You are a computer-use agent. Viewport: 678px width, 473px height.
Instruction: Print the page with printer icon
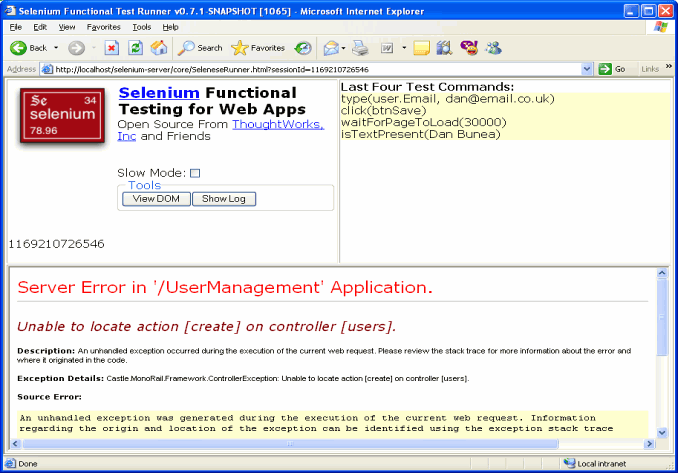[360, 48]
